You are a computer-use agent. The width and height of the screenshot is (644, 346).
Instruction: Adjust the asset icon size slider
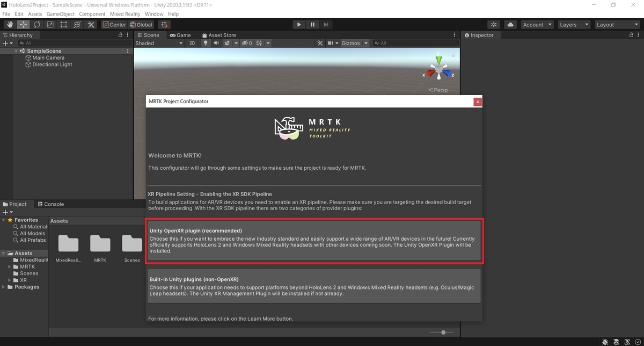443,333
